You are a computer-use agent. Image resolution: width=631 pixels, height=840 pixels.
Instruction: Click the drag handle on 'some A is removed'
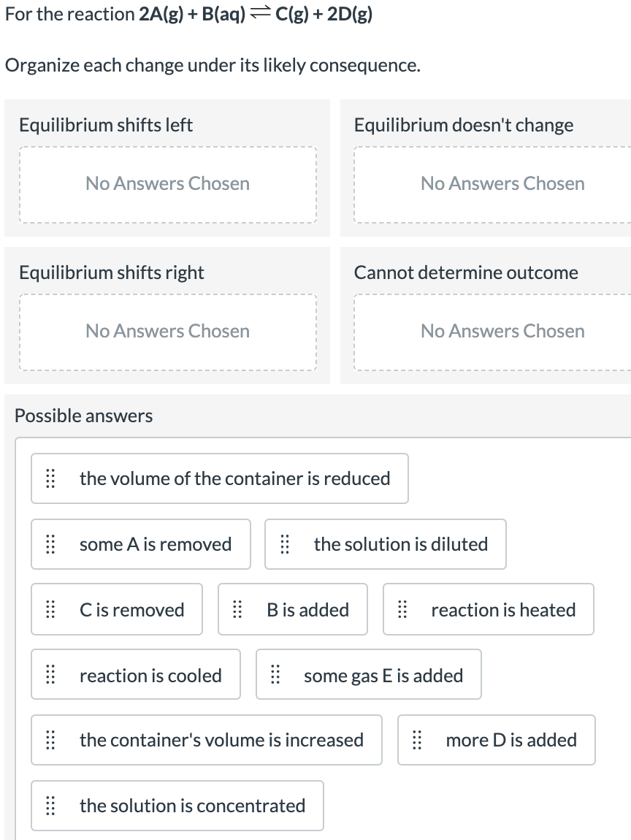pyautogui.click(x=50, y=544)
